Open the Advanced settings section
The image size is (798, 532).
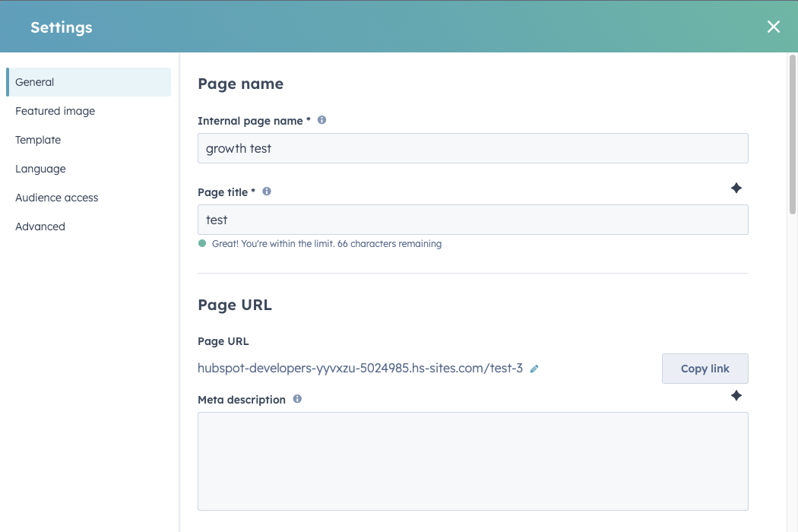click(40, 226)
